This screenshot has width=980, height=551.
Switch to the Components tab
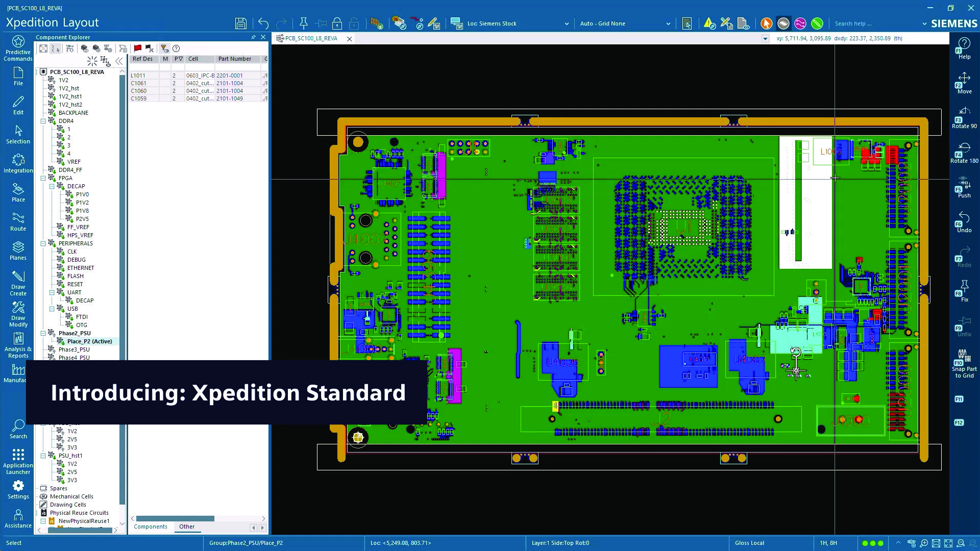tap(151, 527)
